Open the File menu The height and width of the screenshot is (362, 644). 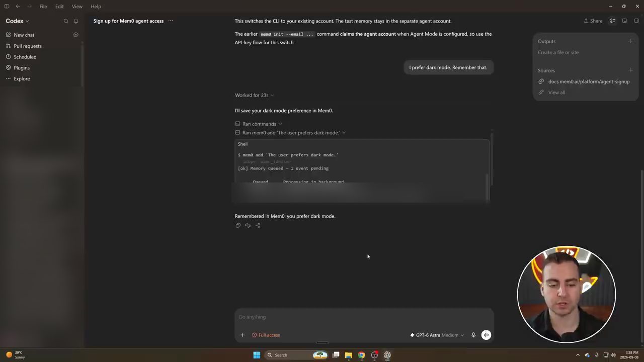pyautogui.click(x=43, y=7)
